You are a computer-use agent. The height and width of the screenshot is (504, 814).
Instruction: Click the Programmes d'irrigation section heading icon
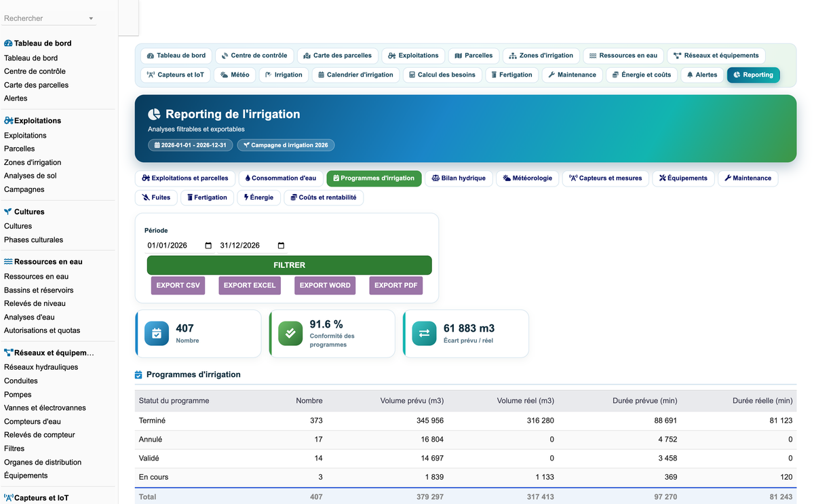pyautogui.click(x=138, y=374)
